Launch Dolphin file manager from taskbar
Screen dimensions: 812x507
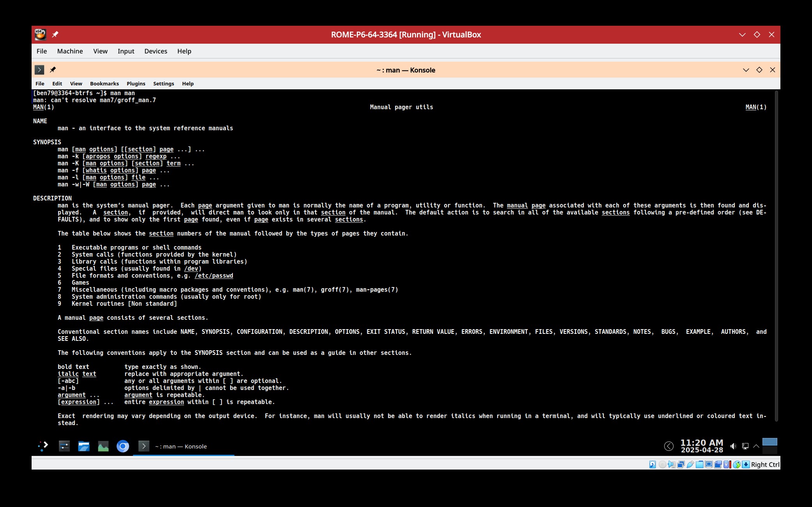point(84,446)
